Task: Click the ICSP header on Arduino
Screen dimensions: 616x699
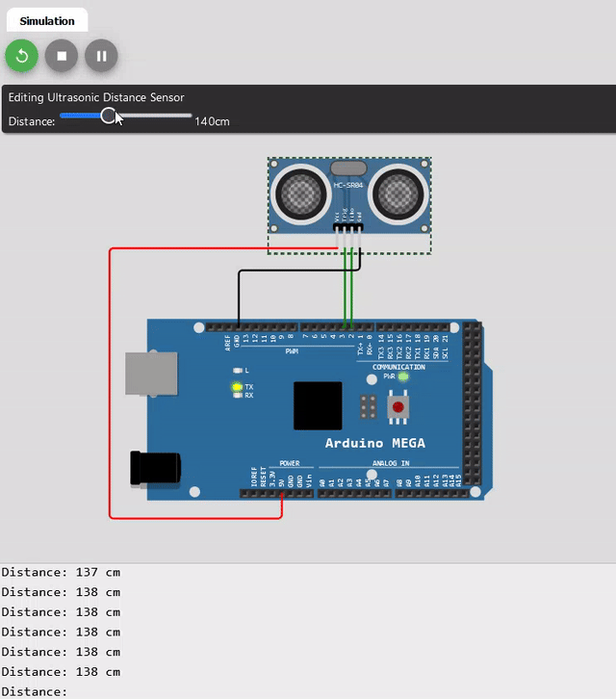Action: [x=369, y=406]
